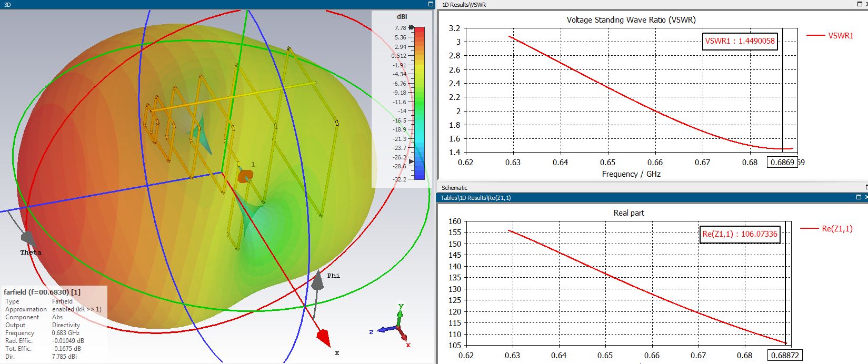
Task: Click the VSWR plot vertical axis marker line
Action: (783, 90)
